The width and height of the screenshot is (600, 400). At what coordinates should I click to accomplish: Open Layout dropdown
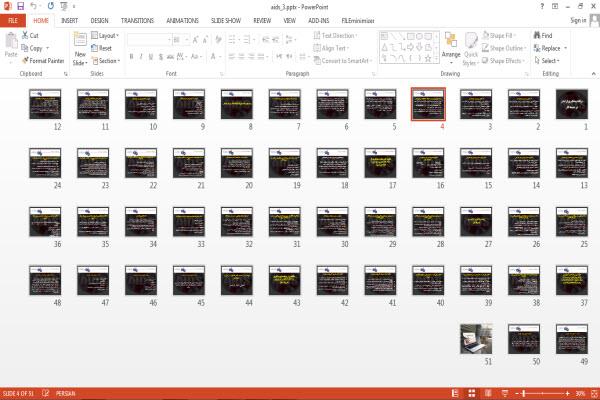pos(105,35)
